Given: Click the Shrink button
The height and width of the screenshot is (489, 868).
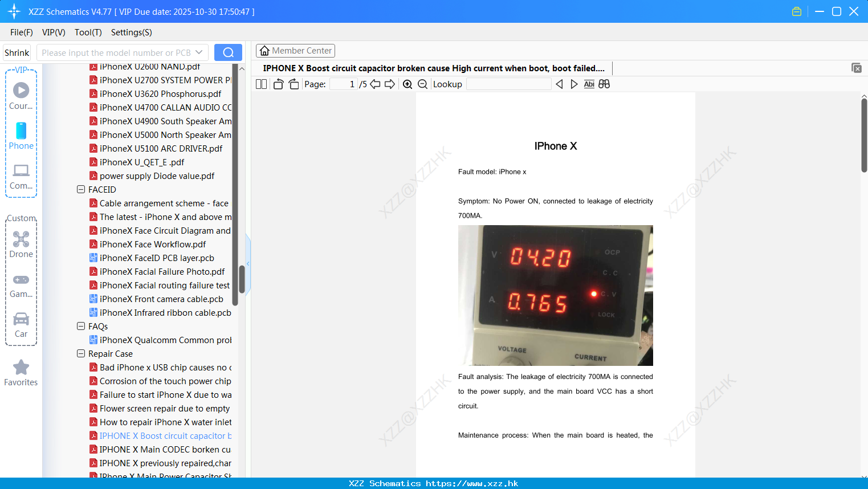Looking at the screenshot, I should point(17,52).
